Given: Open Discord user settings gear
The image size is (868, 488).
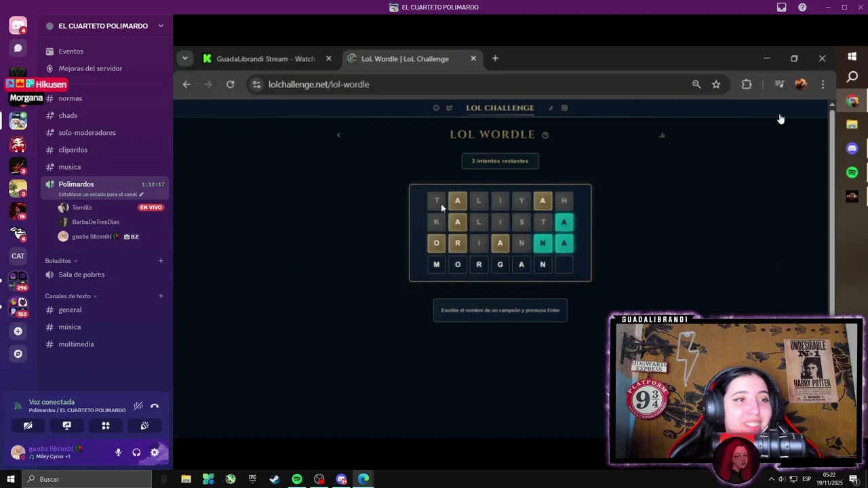Looking at the screenshot, I should (155, 453).
